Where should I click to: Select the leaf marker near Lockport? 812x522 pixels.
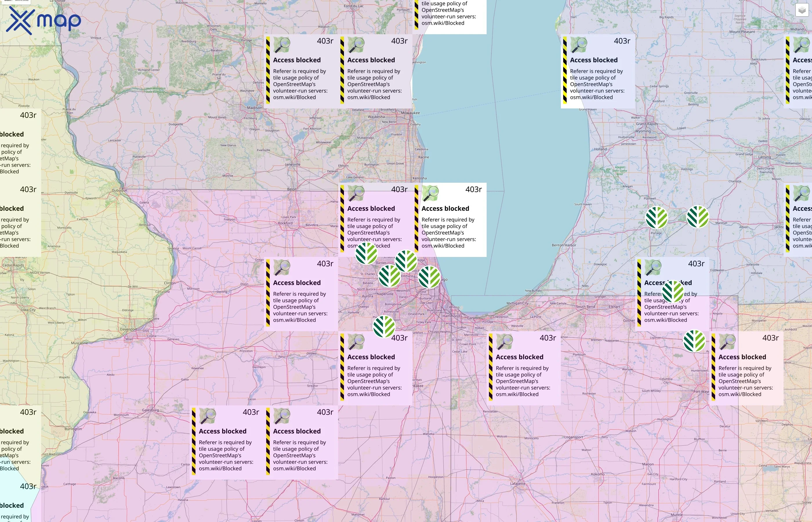[x=384, y=327]
